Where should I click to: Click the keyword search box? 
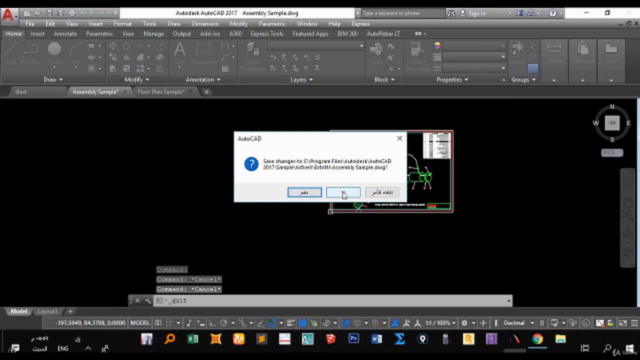[402, 13]
